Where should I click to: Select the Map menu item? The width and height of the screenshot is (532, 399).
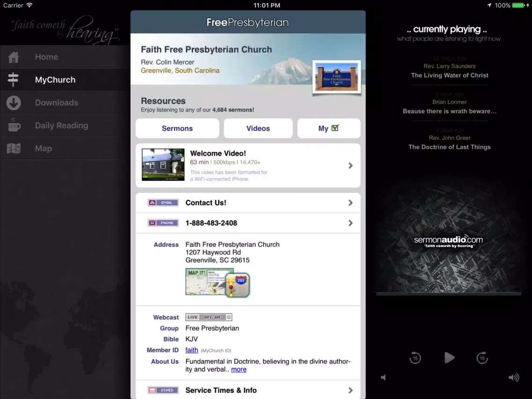44,148
